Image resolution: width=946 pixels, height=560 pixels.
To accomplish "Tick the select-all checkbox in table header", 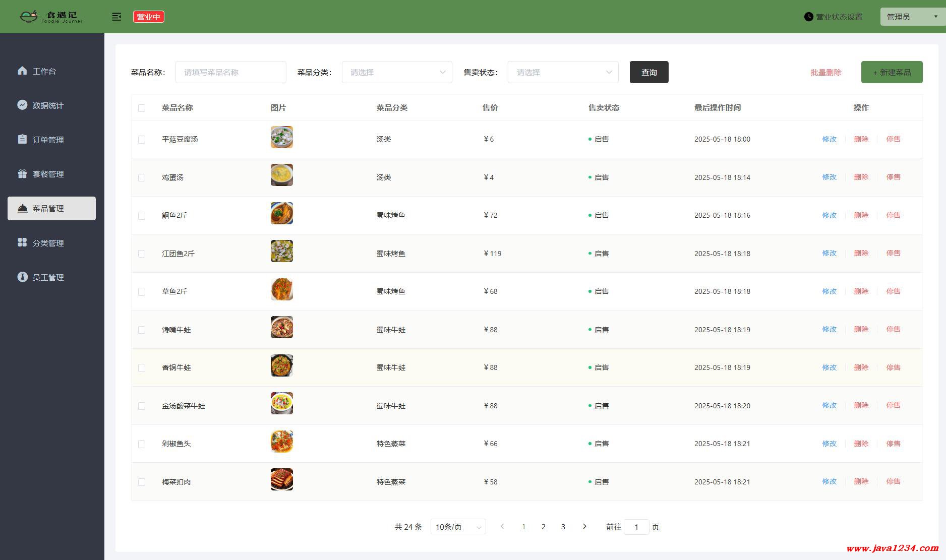I will tap(142, 108).
